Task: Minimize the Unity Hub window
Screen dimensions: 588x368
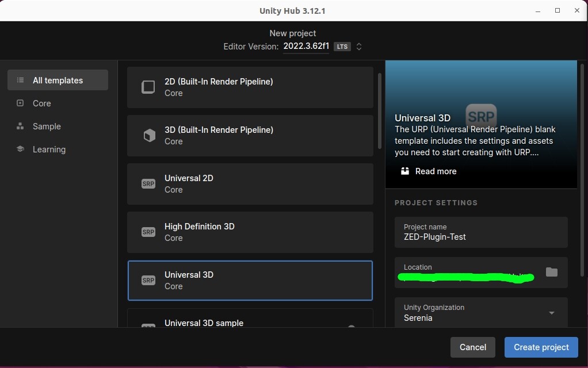Action: (x=538, y=11)
